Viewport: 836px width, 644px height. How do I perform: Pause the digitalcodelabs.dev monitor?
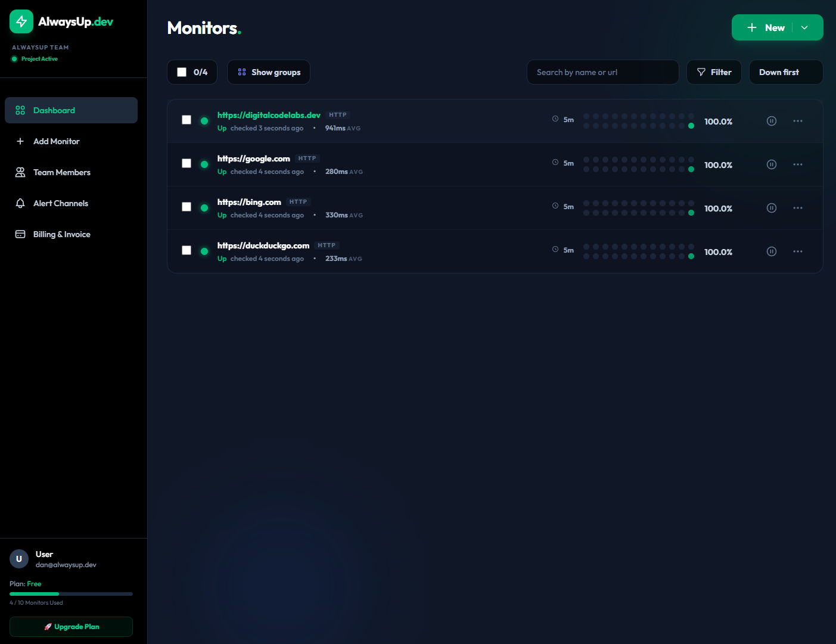coord(772,121)
